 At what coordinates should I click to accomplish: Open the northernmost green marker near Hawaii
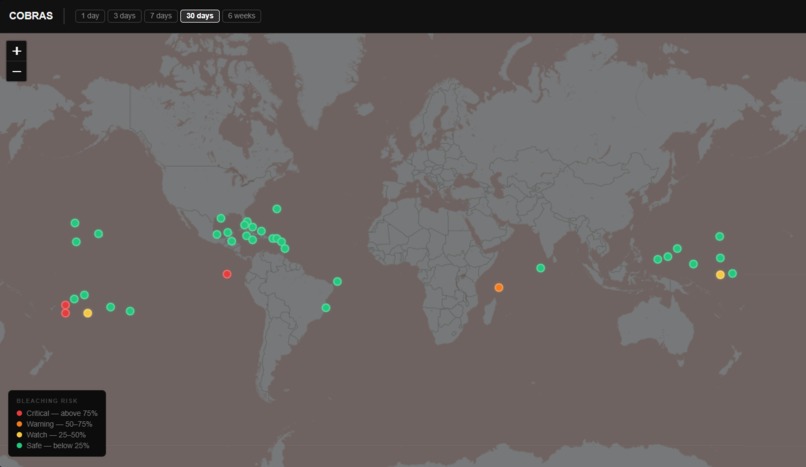pos(75,223)
